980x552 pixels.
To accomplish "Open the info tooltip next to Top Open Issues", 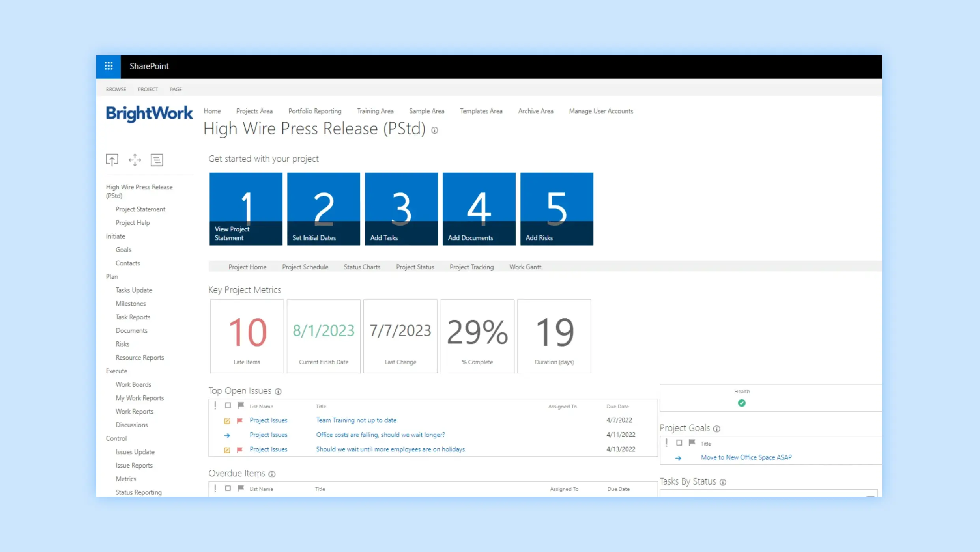I will coord(278,392).
